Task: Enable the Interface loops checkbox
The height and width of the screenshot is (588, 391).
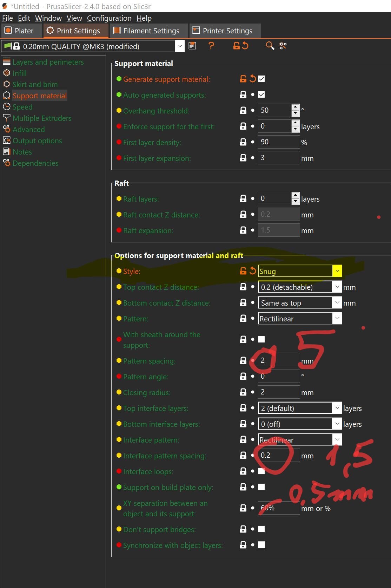Action: (x=261, y=471)
